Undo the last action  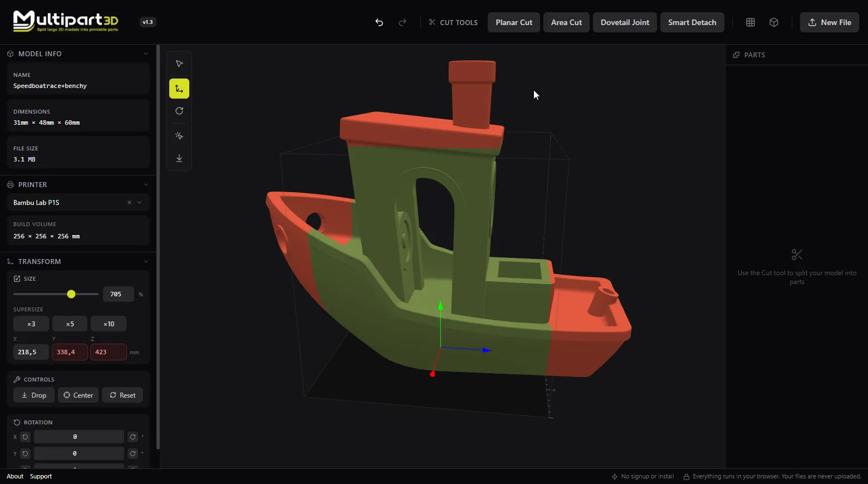379,22
